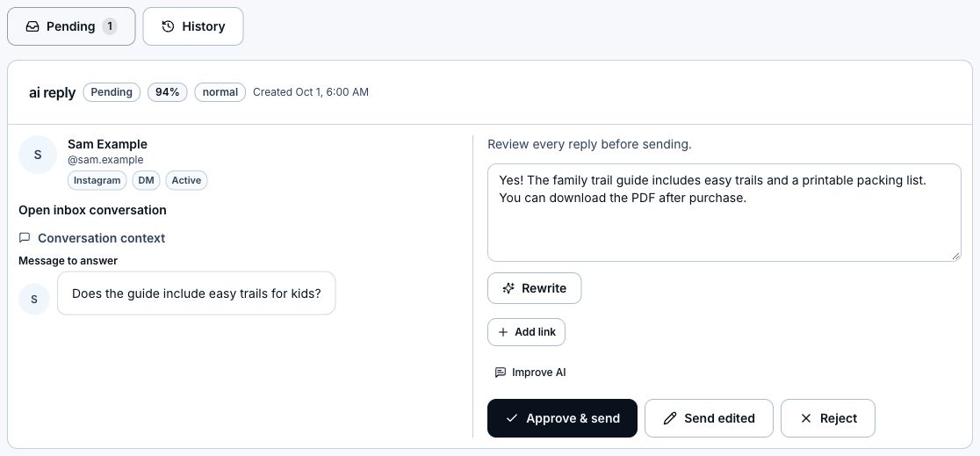Click 'Review every reply before sending' text

click(589, 144)
